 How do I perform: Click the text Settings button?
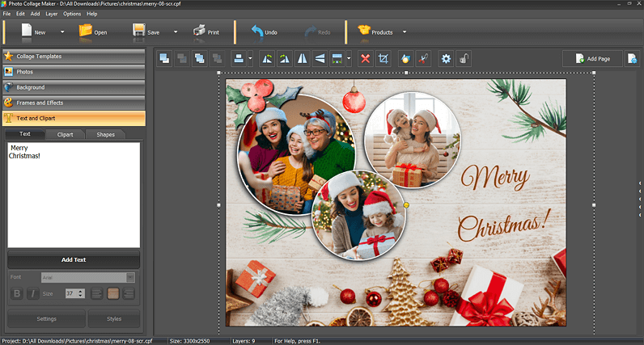pyautogui.click(x=46, y=319)
